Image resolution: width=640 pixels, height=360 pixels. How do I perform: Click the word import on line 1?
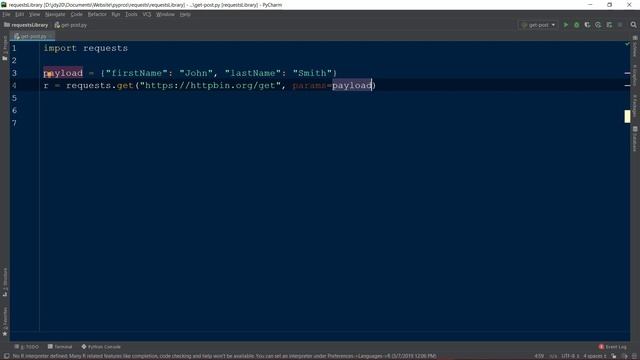pyautogui.click(x=60, y=48)
